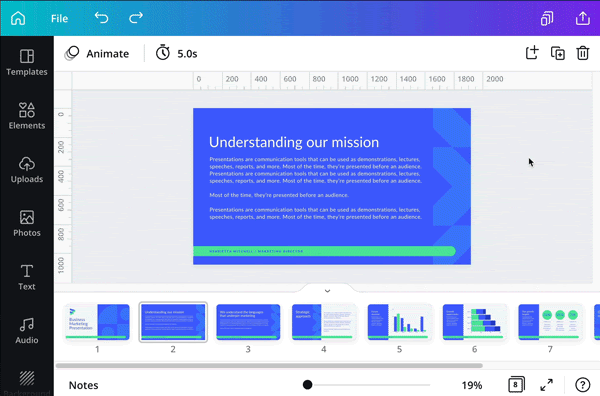Open the Audio panel
Viewport: 600px width, 396px height.
(27, 331)
